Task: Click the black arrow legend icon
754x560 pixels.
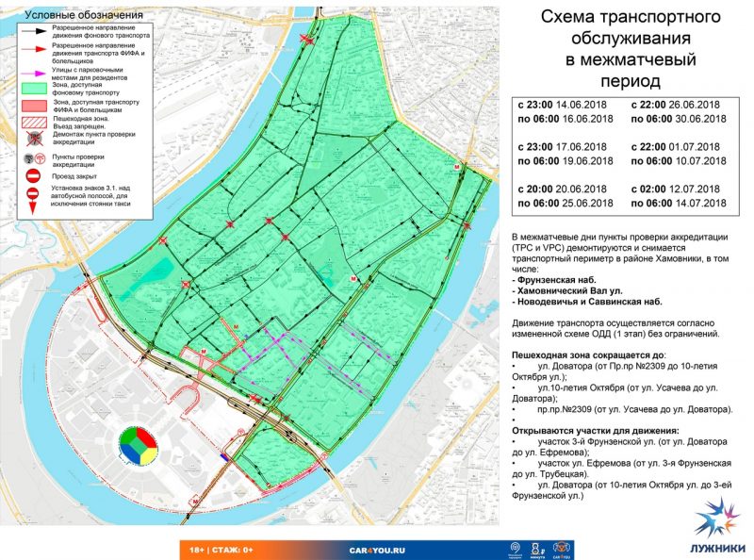Action: coord(33,31)
